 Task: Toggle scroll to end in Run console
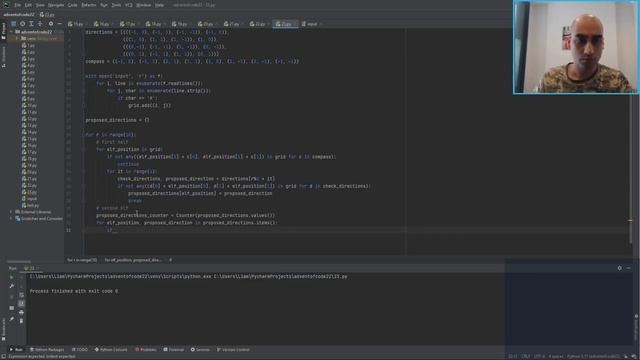click(21, 304)
